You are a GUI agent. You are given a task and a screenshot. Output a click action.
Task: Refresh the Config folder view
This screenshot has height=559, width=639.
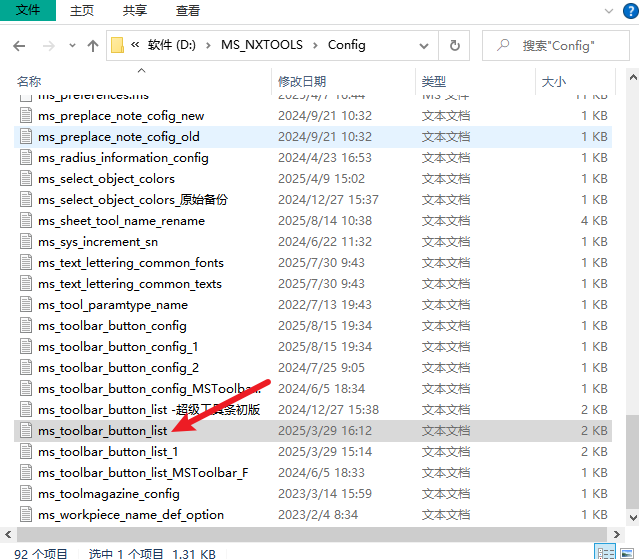pyautogui.click(x=454, y=45)
